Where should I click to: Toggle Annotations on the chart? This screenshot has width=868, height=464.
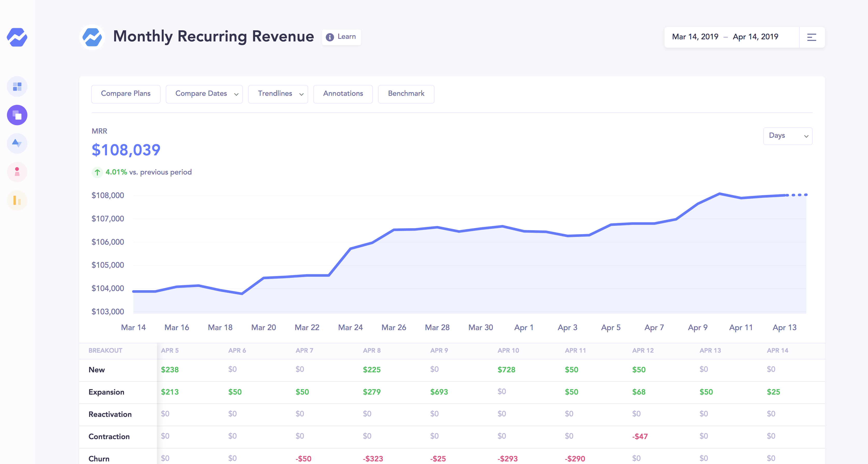[x=343, y=94]
